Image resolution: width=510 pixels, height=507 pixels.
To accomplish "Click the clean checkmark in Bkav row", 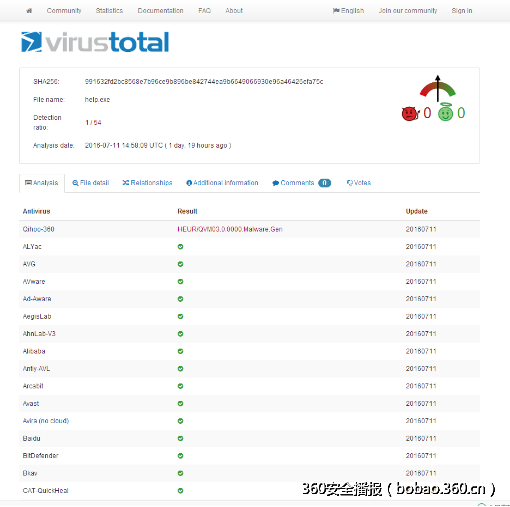I will pyautogui.click(x=180, y=473).
